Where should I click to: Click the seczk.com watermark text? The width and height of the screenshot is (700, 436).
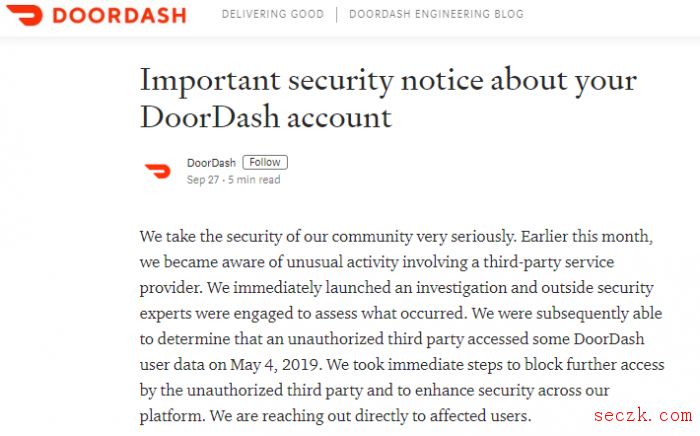[643, 415]
